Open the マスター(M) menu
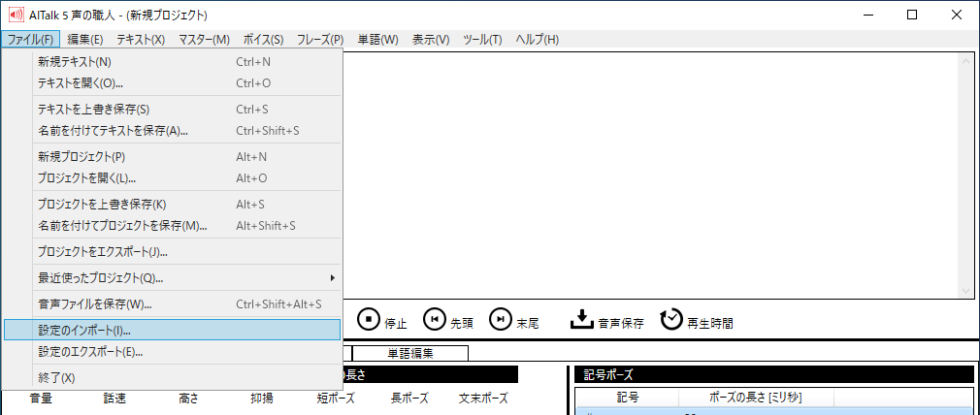Screen dimensions: 980x415 [x=205, y=40]
